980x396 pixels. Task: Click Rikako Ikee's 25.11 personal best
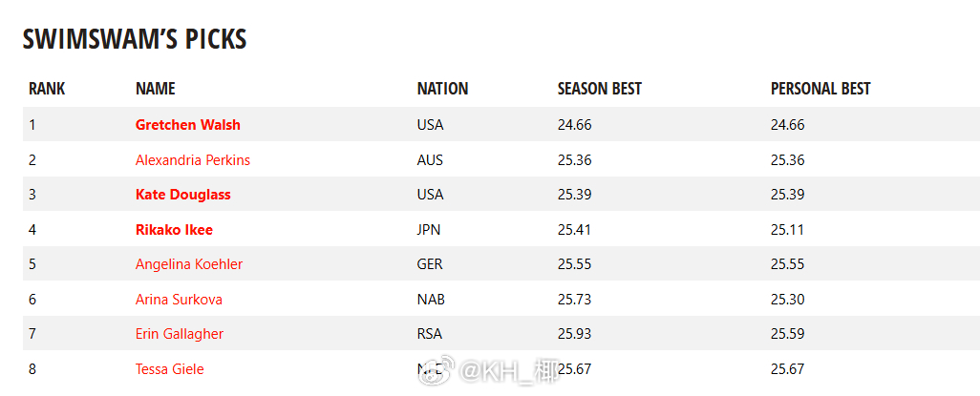click(x=787, y=230)
